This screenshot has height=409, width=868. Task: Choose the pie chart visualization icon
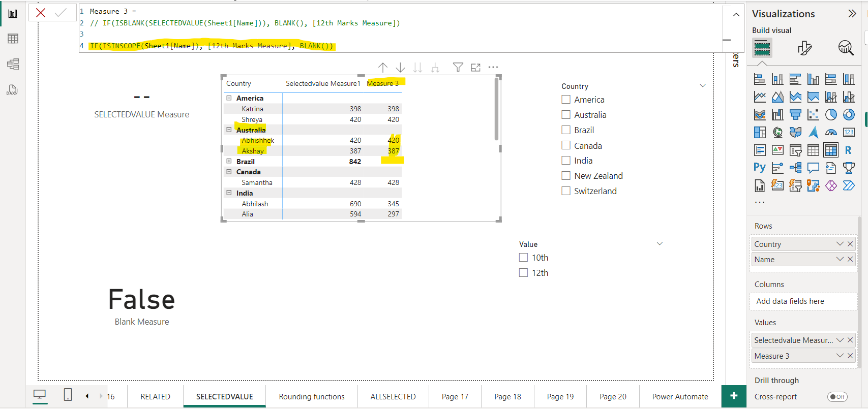pos(831,115)
